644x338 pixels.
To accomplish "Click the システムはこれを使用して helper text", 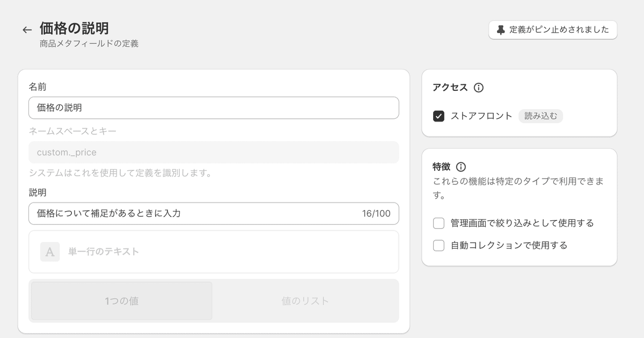I will point(121,173).
